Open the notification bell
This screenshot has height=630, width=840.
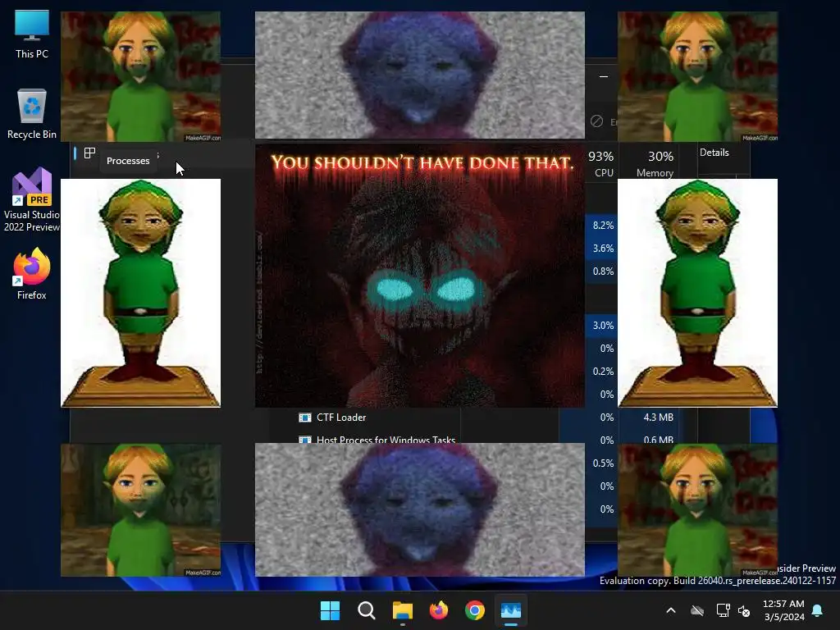(x=818, y=610)
